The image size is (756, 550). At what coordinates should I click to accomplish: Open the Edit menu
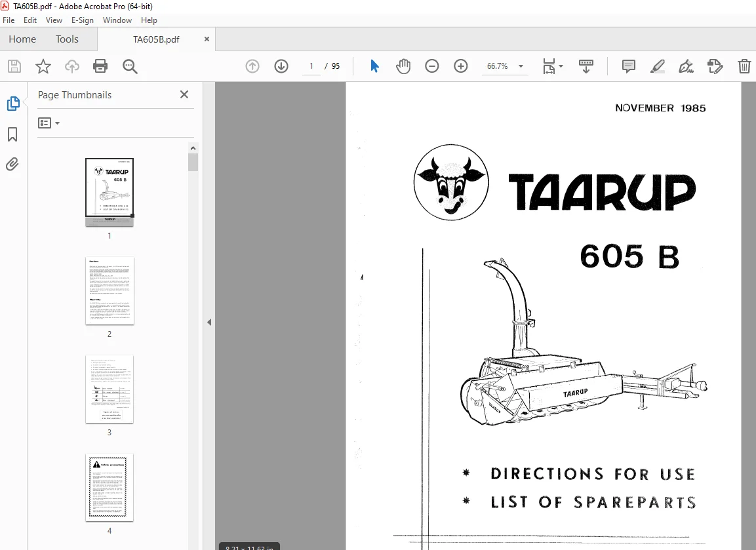tap(30, 20)
